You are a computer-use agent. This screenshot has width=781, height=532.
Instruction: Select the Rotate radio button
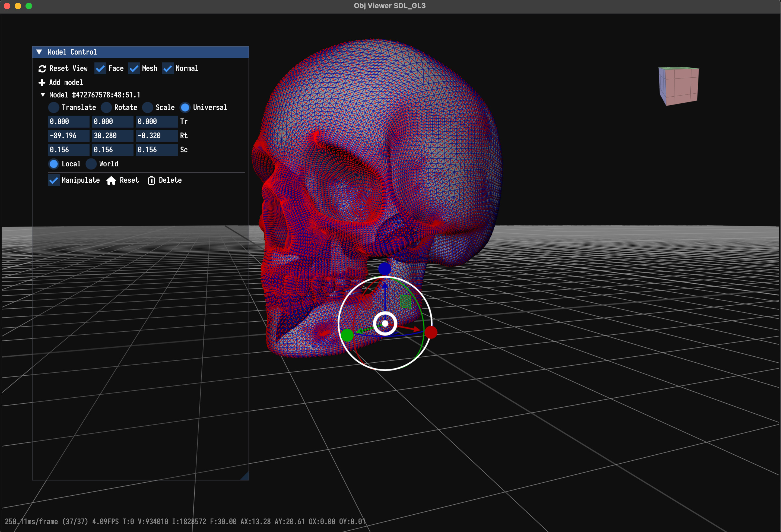(x=106, y=107)
